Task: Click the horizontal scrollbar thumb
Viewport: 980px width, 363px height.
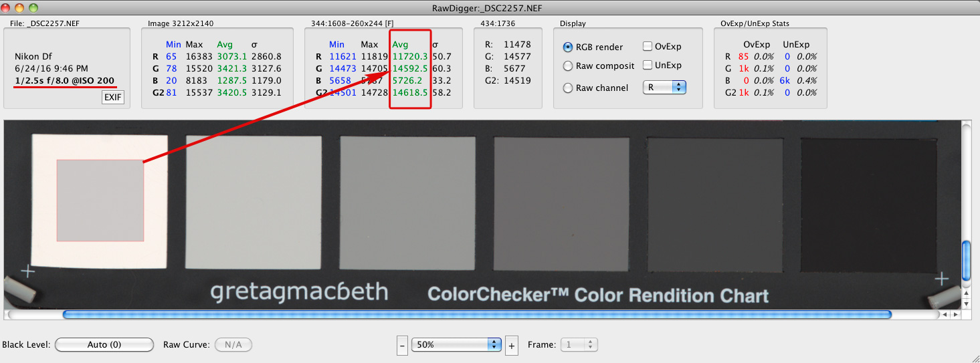Action: coord(476,314)
